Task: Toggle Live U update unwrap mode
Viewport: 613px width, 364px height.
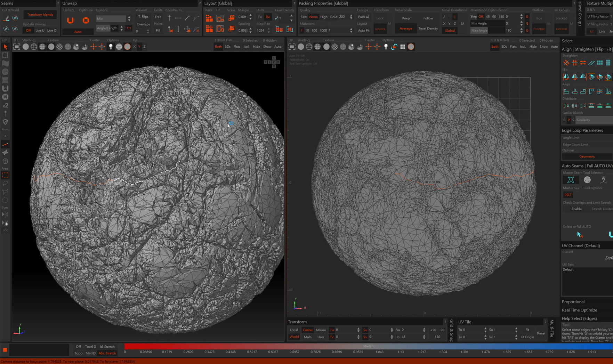Action: (x=40, y=31)
